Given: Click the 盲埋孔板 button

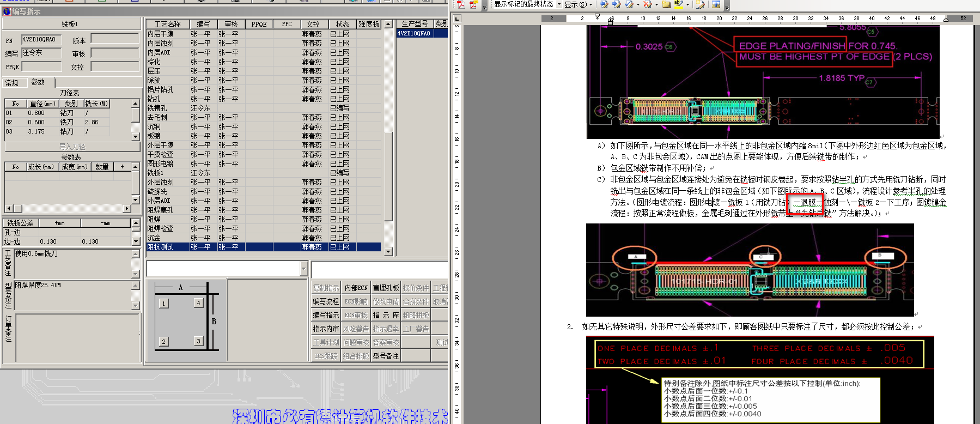Looking at the screenshot, I should pyautogui.click(x=386, y=288).
